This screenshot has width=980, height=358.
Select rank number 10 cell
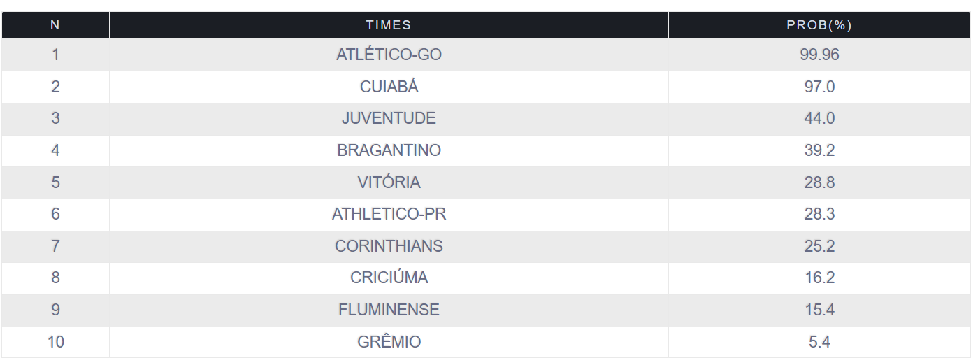(55, 342)
